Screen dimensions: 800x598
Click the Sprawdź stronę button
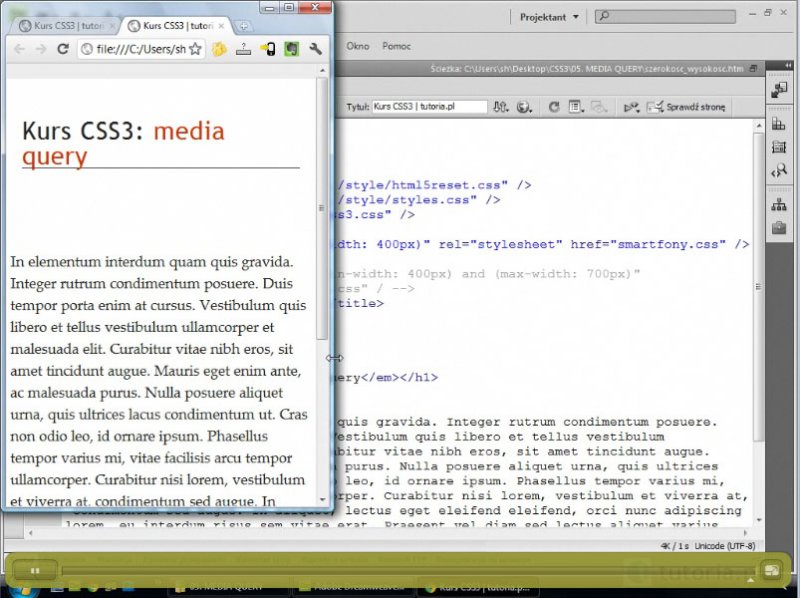[x=690, y=106]
